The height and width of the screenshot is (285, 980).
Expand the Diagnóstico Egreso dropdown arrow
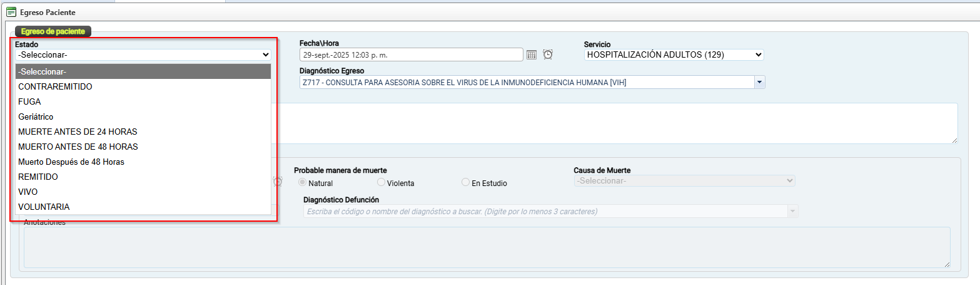coord(759,82)
